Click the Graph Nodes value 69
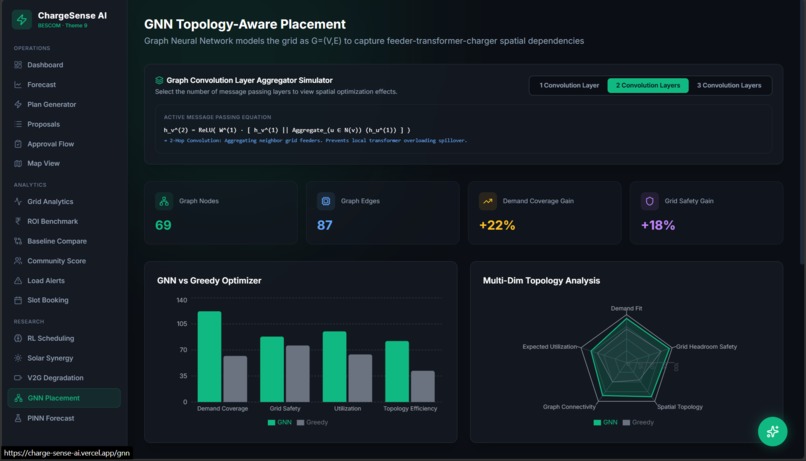This screenshot has width=806, height=461. (x=163, y=225)
